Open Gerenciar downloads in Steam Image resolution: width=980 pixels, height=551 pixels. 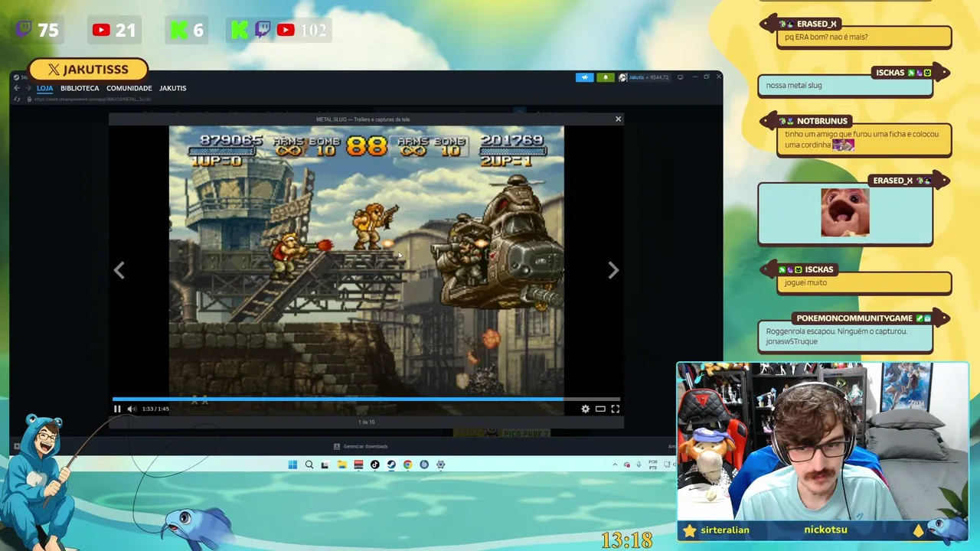pos(361,446)
